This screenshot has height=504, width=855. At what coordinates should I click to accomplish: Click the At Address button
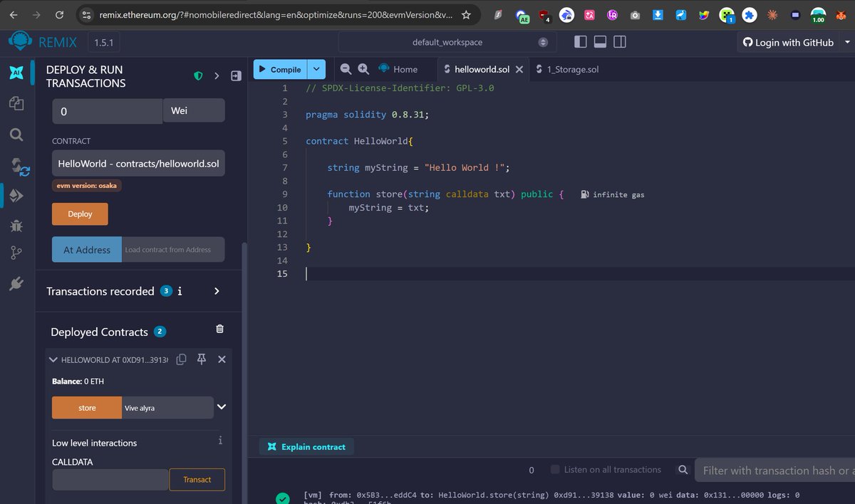tap(87, 250)
